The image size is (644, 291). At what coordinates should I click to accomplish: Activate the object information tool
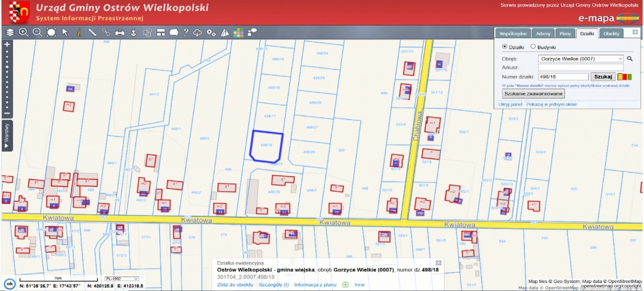point(78,32)
